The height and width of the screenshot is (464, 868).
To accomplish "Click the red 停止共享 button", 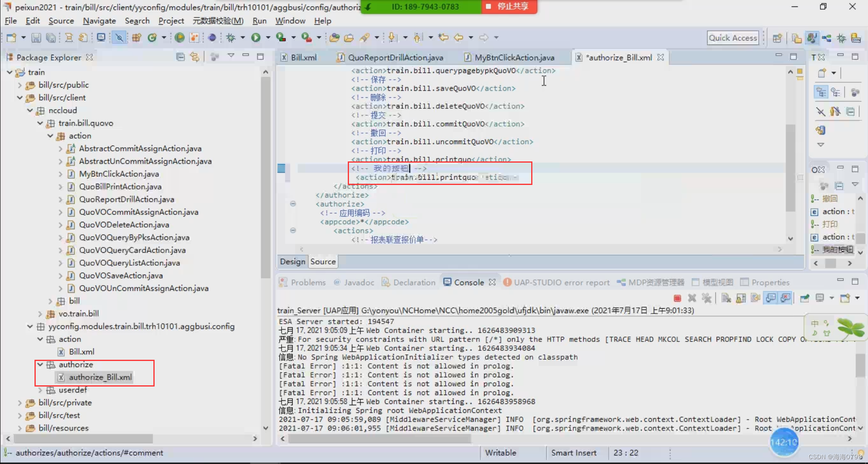I will coord(509,6).
